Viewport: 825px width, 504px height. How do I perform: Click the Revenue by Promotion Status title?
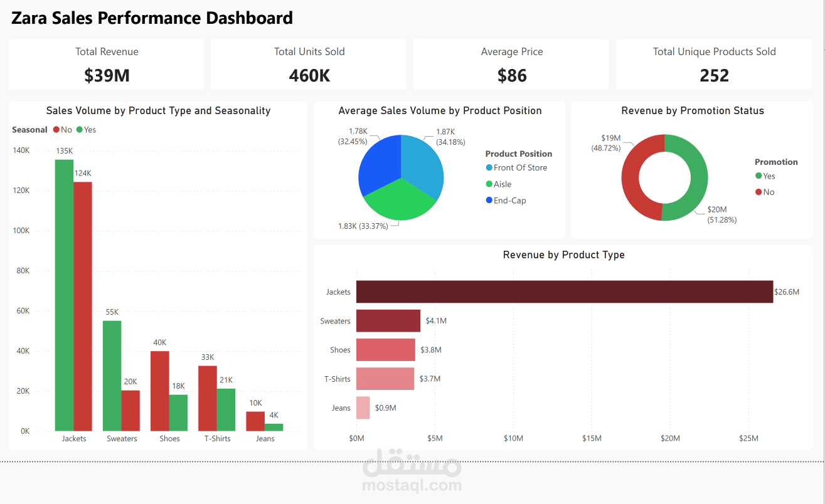[x=692, y=110]
